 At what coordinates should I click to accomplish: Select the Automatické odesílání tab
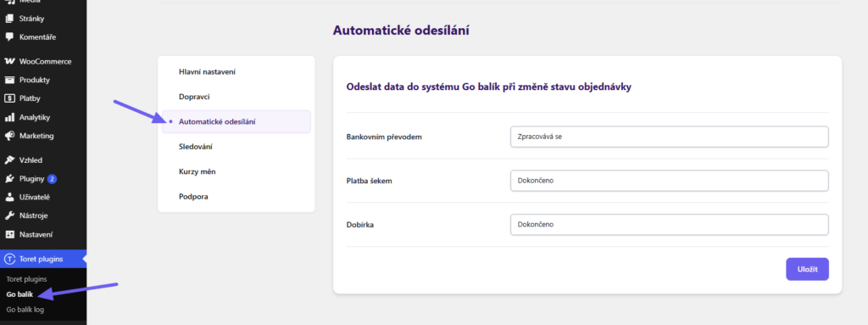click(x=236, y=121)
